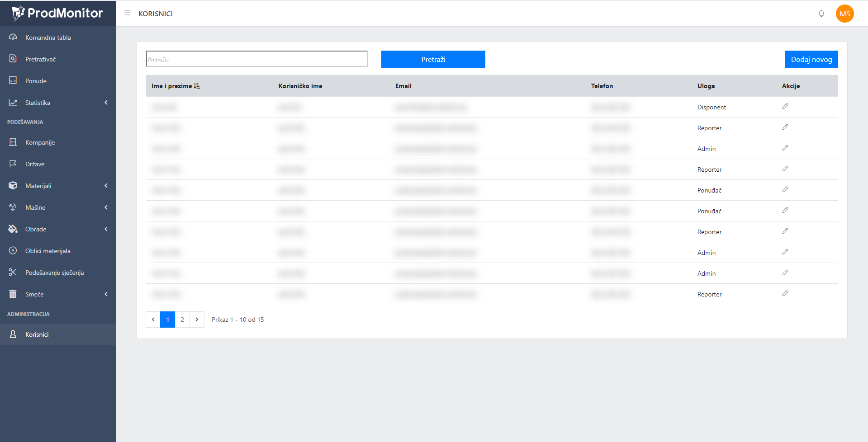Expand the Mašine submenu
Viewport: 868px width, 442px height.
coord(57,207)
